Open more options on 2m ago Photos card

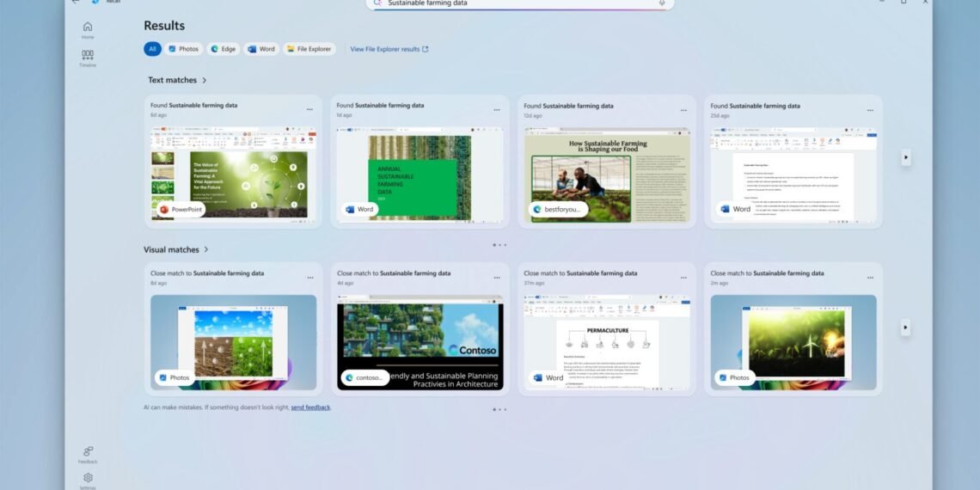coord(870,278)
